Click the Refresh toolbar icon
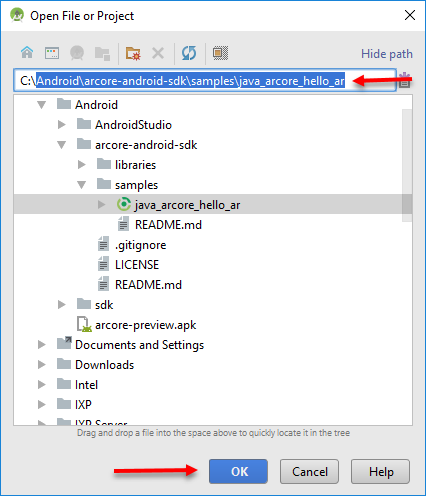The image size is (426, 496). (x=189, y=53)
